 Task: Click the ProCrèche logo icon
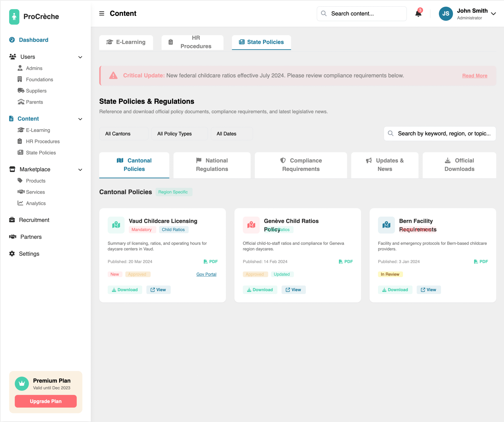[14, 17]
